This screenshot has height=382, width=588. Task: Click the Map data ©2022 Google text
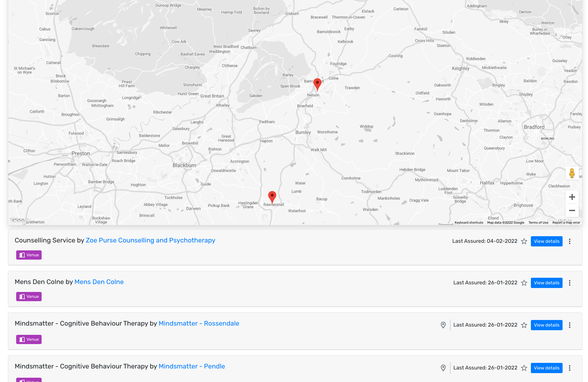tap(505, 223)
